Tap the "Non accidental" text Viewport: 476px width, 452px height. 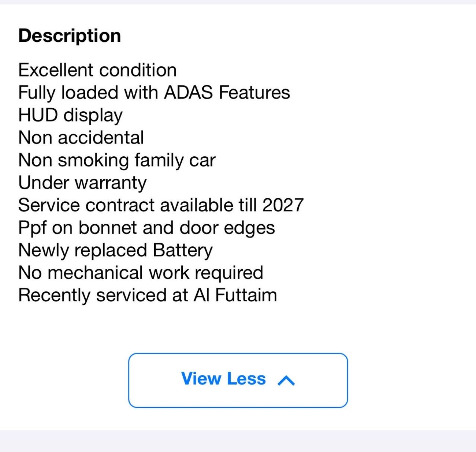tap(81, 138)
